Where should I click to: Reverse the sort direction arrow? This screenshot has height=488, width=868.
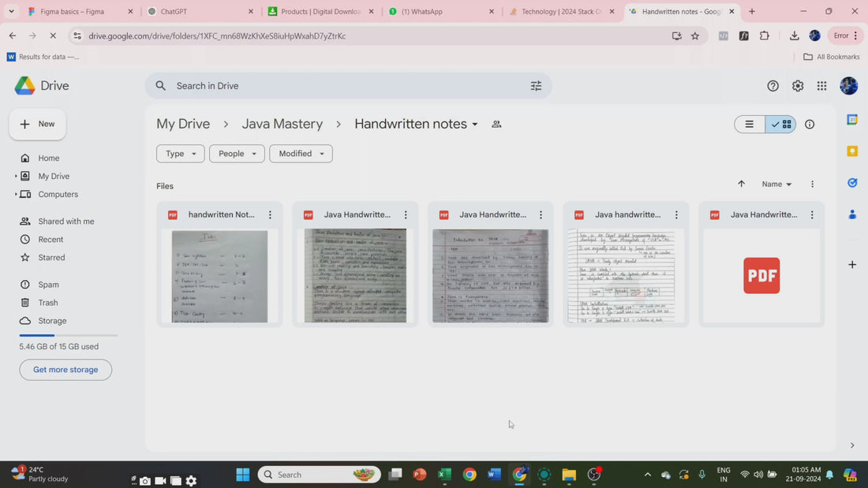[741, 184]
